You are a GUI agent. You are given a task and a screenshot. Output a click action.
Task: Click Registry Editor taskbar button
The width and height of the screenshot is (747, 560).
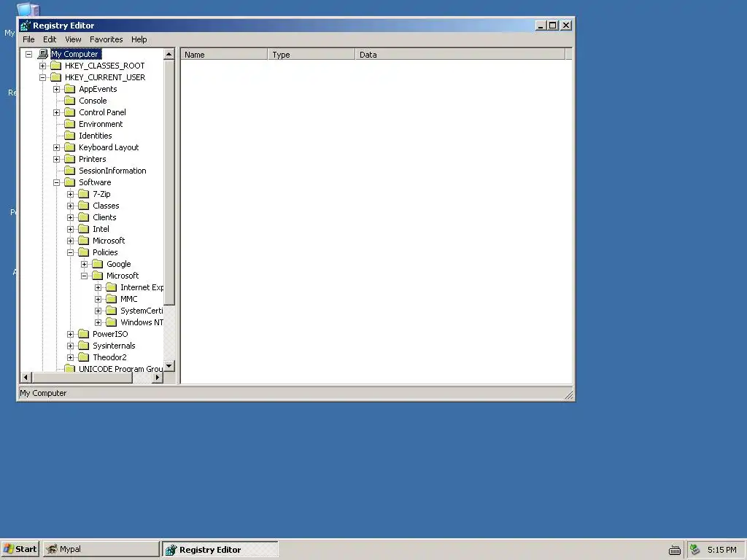[220, 549]
